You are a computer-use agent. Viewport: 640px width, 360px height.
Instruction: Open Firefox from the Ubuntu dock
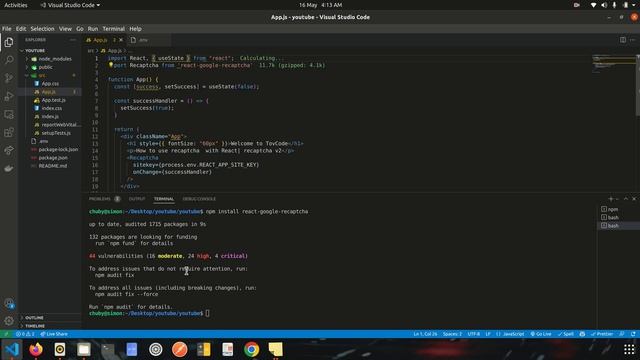[36, 349]
